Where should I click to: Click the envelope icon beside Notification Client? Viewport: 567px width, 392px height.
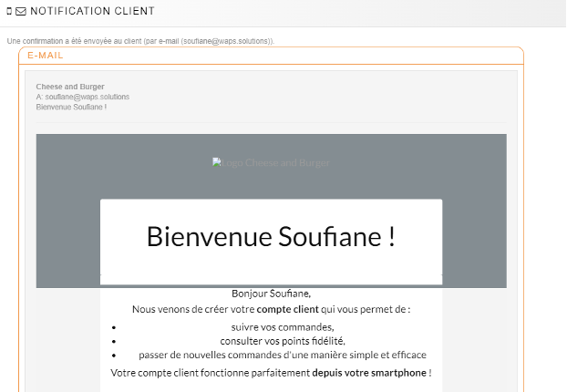click(21, 12)
